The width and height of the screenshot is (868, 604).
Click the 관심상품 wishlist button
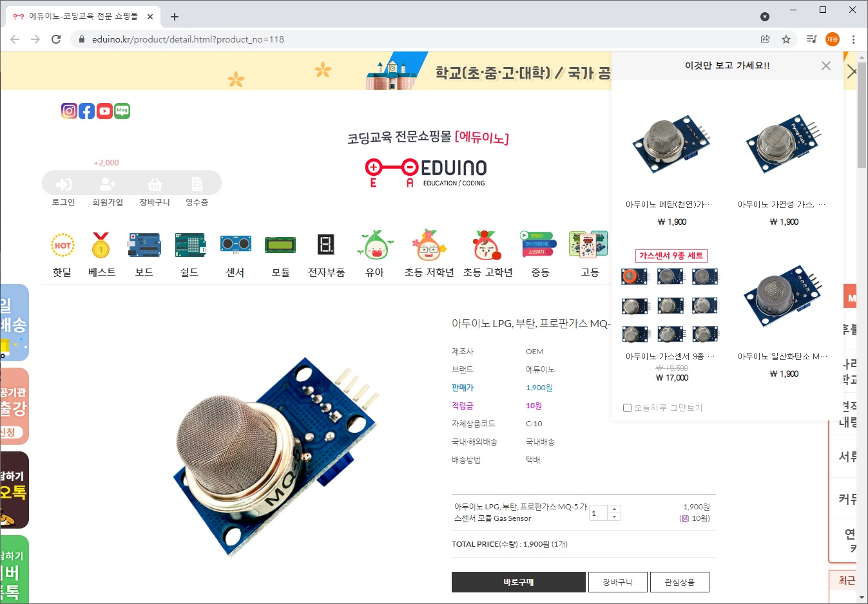coord(680,582)
